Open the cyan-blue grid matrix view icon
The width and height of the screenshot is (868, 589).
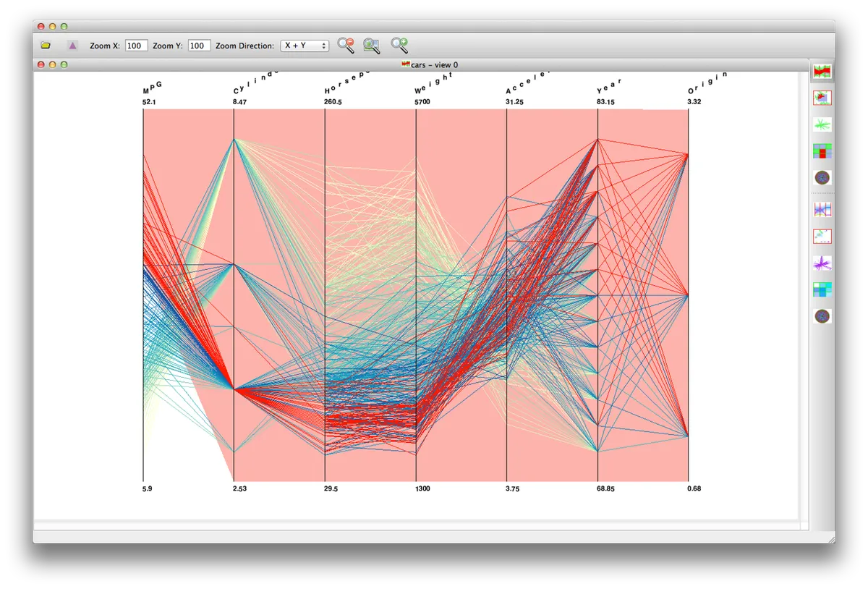822,289
